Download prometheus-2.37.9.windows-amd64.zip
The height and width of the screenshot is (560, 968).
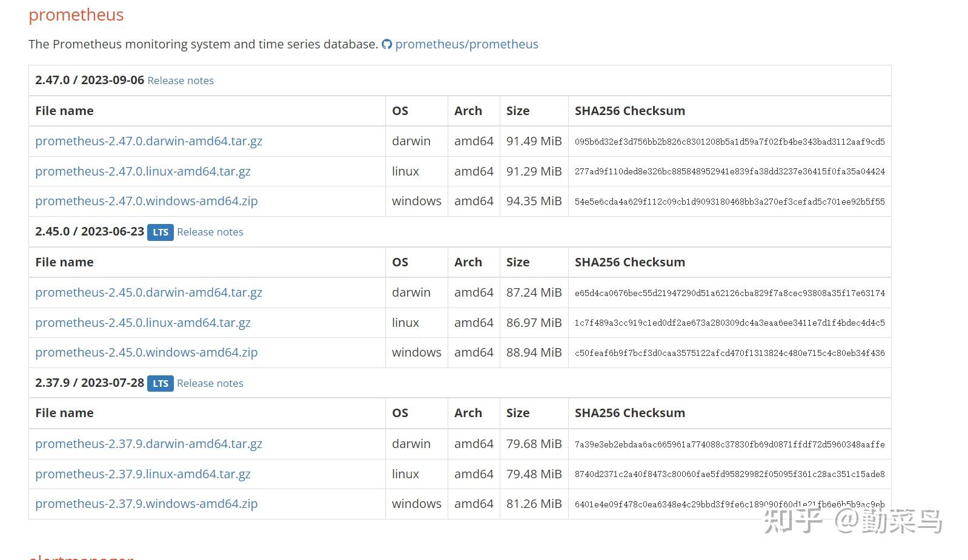146,504
